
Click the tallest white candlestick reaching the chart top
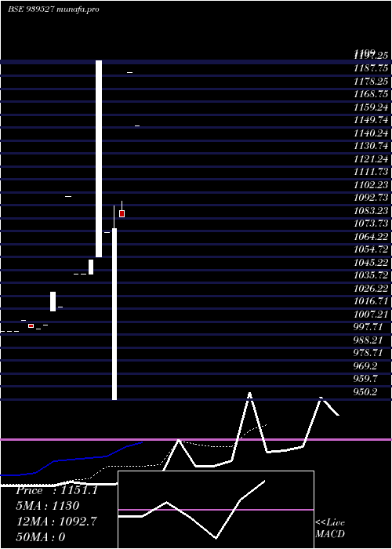(x=99, y=158)
